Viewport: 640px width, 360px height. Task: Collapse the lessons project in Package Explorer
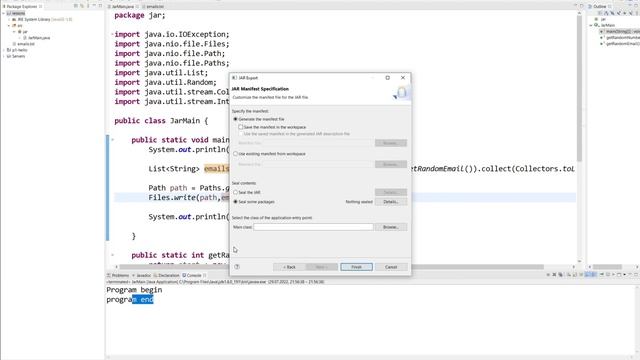(4, 13)
